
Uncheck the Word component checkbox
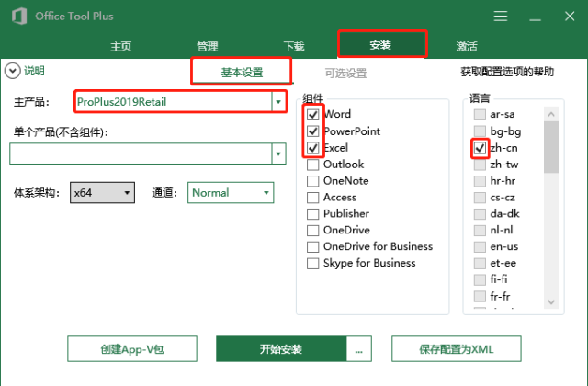click(312, 114)
